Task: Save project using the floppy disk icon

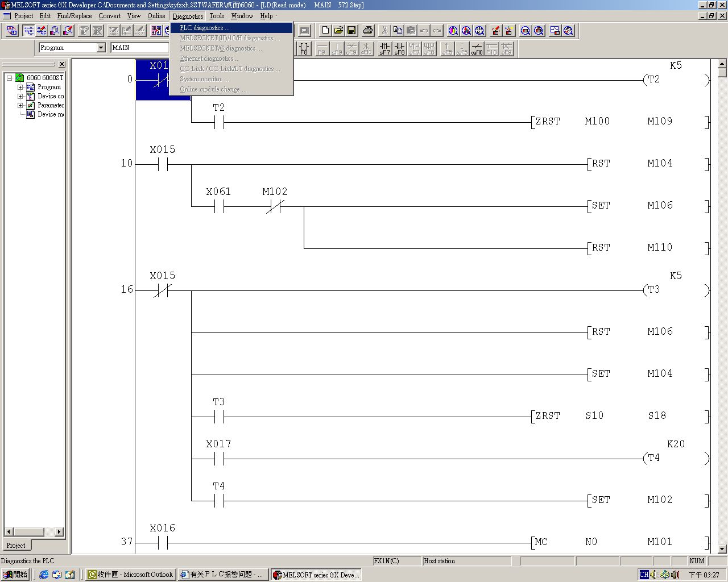Action: tap(351, 31)
